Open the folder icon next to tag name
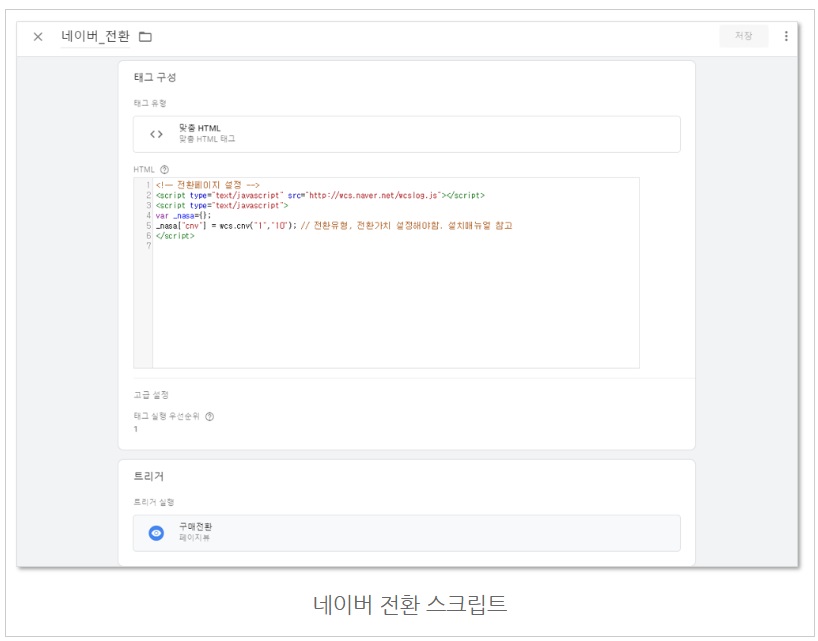 coord(145,37)
